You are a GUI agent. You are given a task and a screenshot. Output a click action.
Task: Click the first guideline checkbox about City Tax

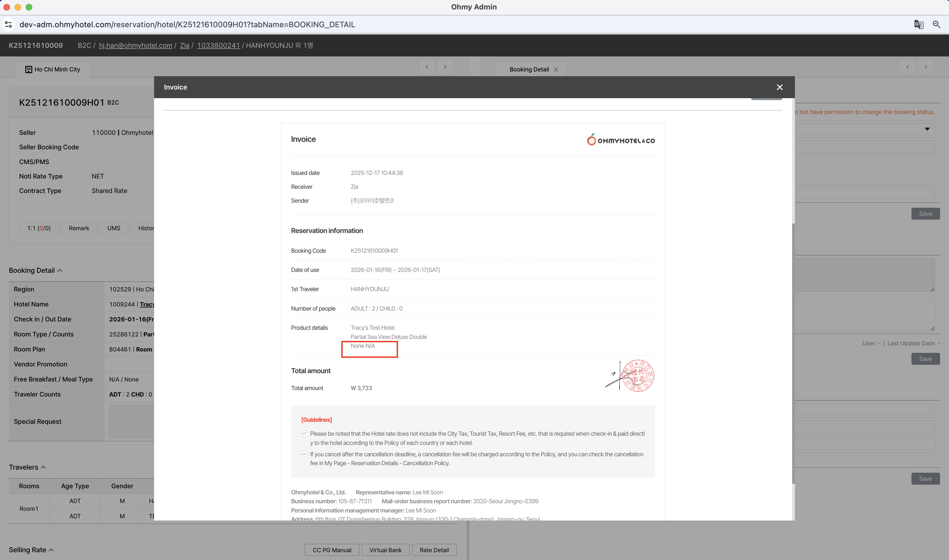tap(304, 433)
